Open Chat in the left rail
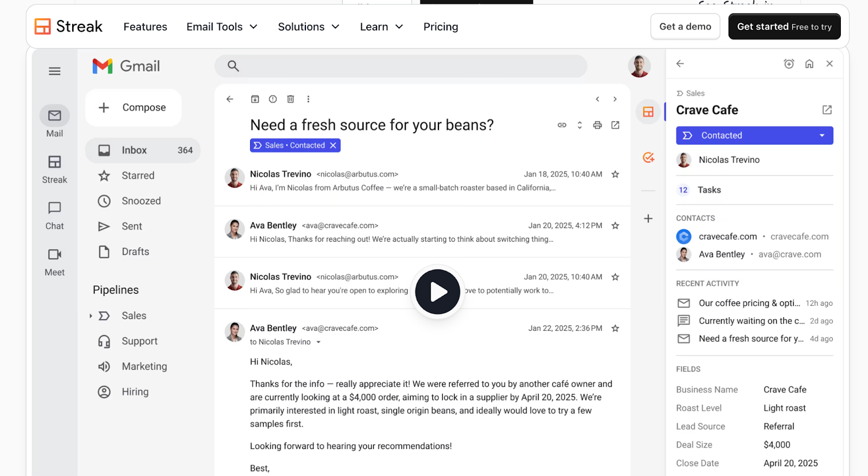Image resolution: width=868 pixels, height=476 pixels. (55, 208)
